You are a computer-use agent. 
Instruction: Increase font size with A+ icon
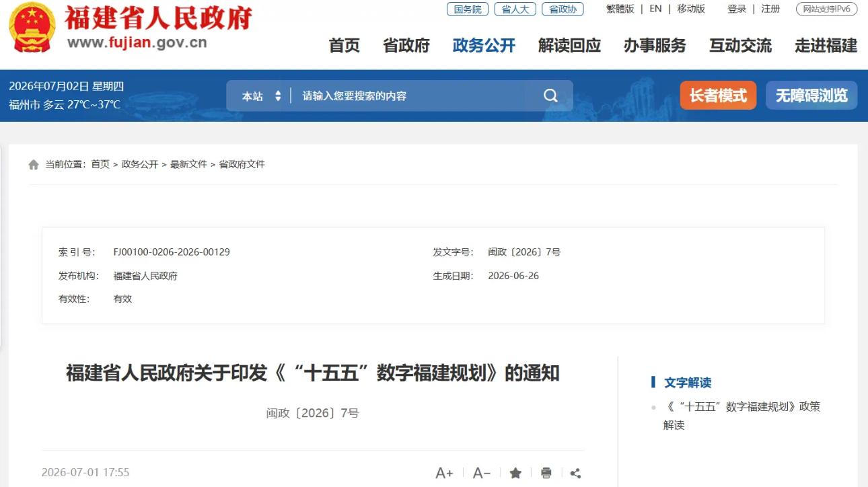tap(444, 473)
